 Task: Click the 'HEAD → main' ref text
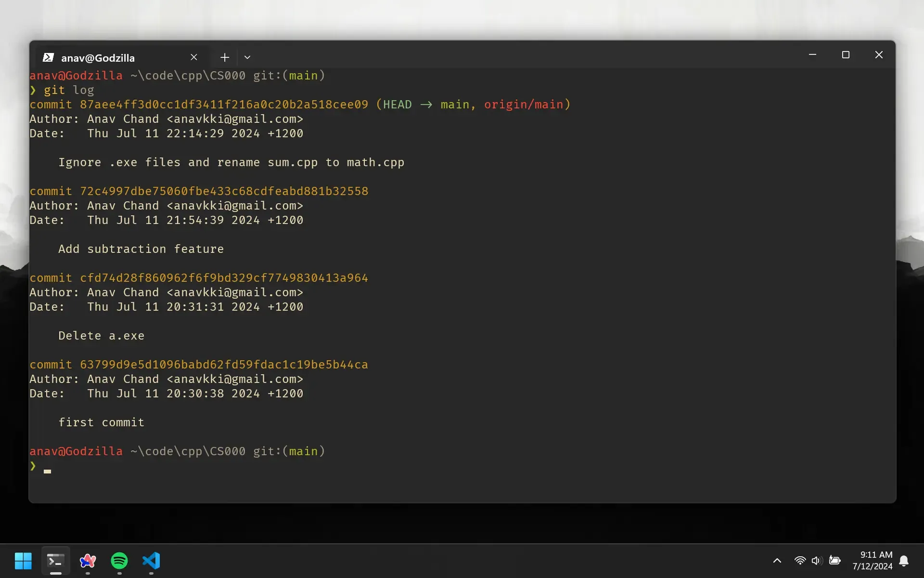[x=426, y=105]
